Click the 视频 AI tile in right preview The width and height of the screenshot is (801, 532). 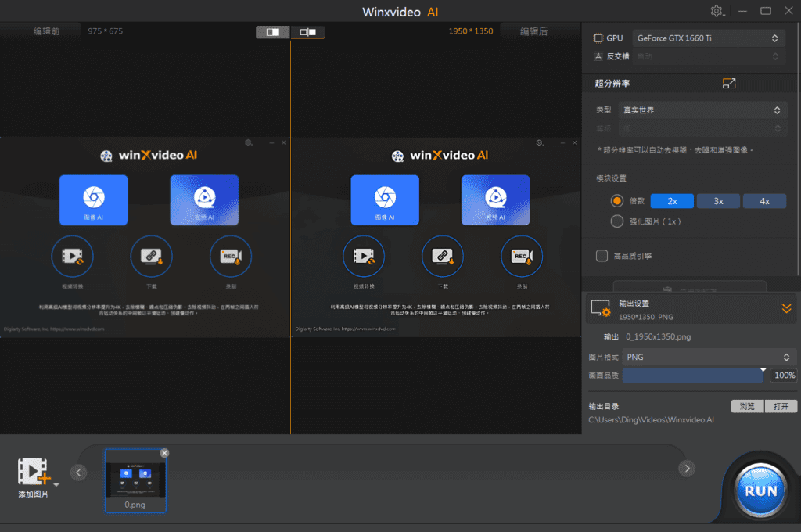495,199
